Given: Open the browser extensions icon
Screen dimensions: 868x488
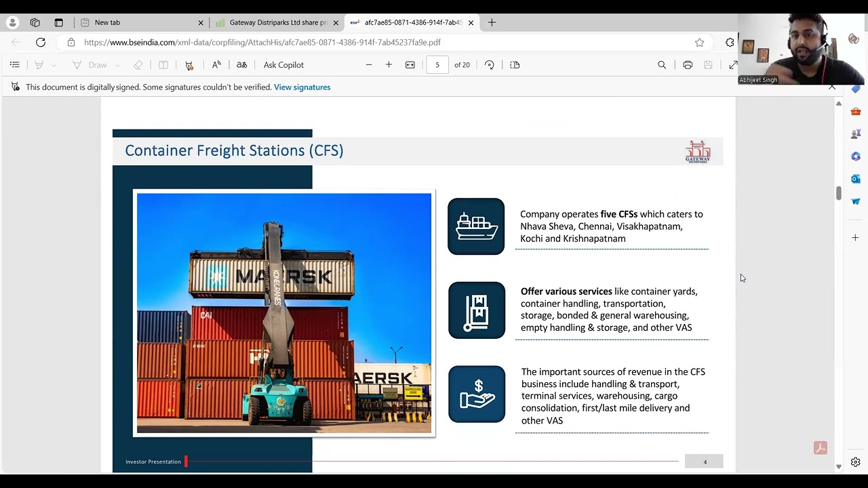Looking at the screenshot, I should 730,42.
